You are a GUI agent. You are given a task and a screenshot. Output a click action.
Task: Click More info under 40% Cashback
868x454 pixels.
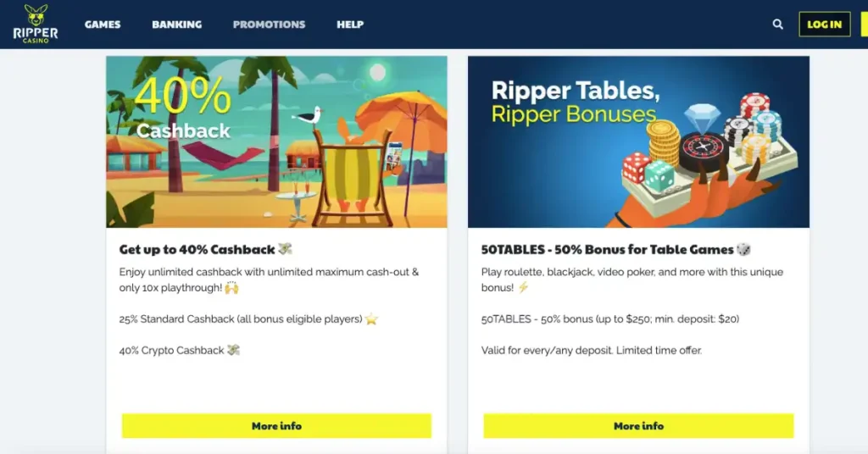coord(276,426)
